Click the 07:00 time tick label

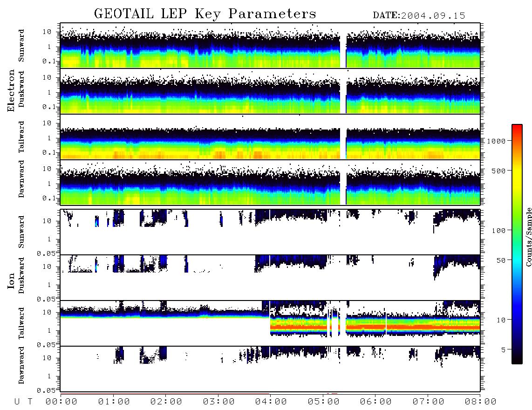tap(429, 402)
